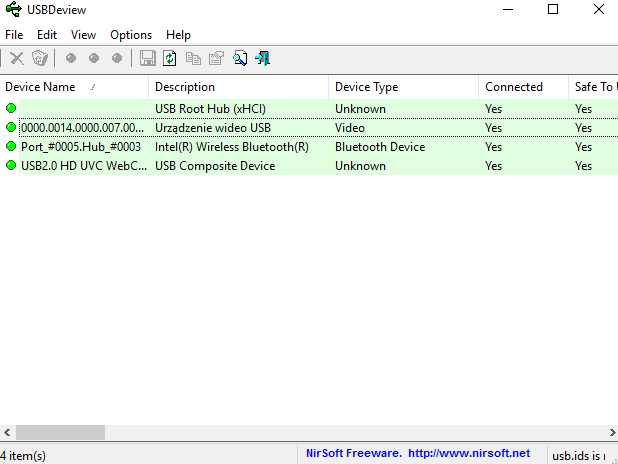618x464 pixels.
Task: Click Connected Yes in Video row
Action: 493,128
